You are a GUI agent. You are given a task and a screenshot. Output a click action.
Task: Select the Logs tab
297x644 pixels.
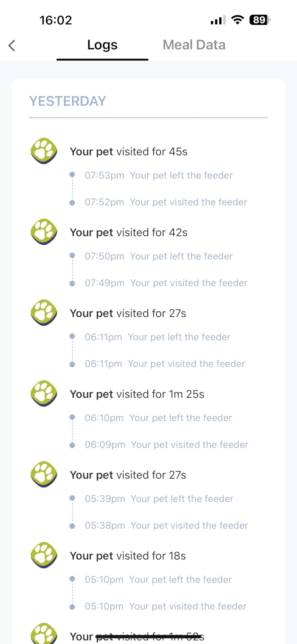click(x=102, y=45)
